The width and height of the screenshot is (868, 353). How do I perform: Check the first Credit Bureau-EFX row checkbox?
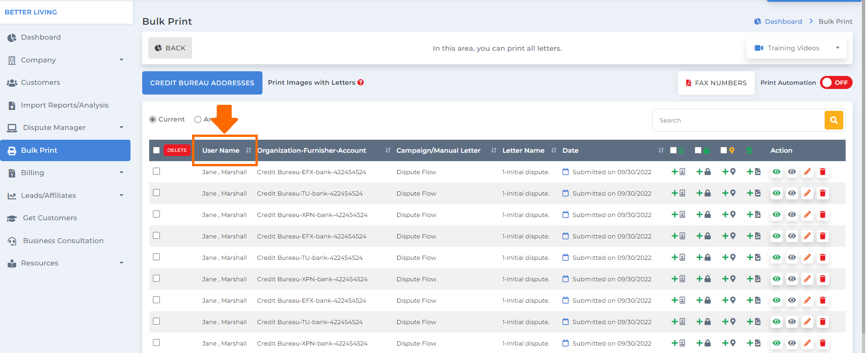point(157,171)
